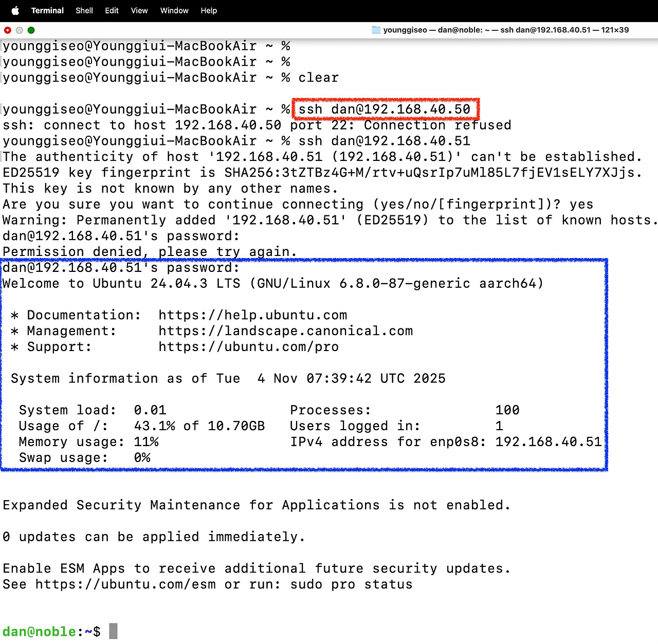
Task: Click the Swap usage value 0%
Action: tap(142, 458)
